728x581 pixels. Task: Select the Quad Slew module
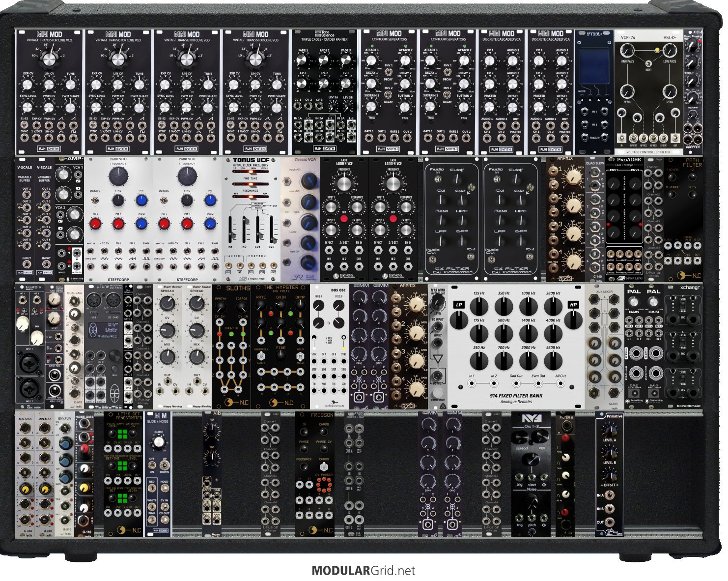[x=594, y=219]
